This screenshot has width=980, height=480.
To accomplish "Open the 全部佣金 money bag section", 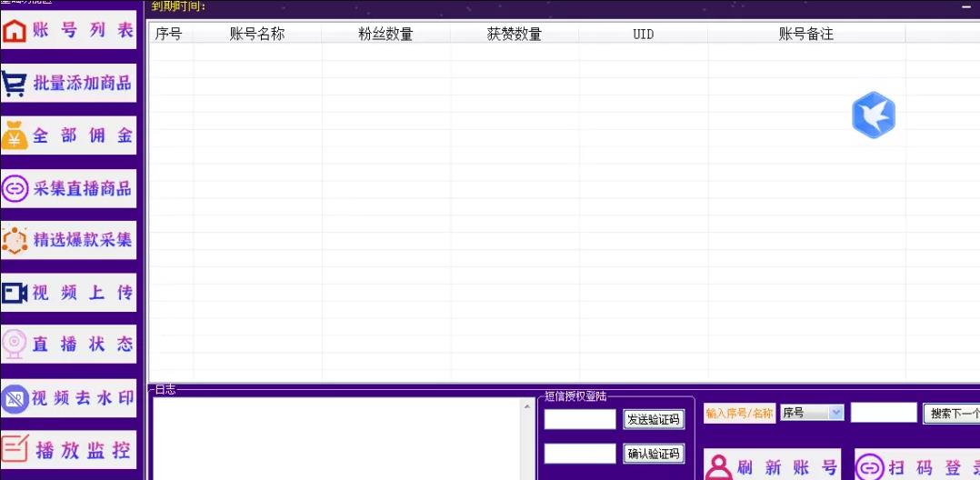I will [69, 136].
